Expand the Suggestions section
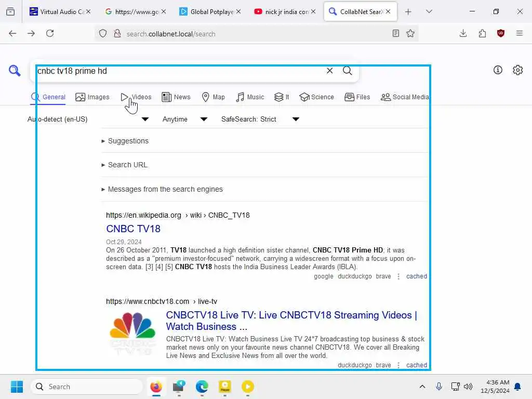 125,141
